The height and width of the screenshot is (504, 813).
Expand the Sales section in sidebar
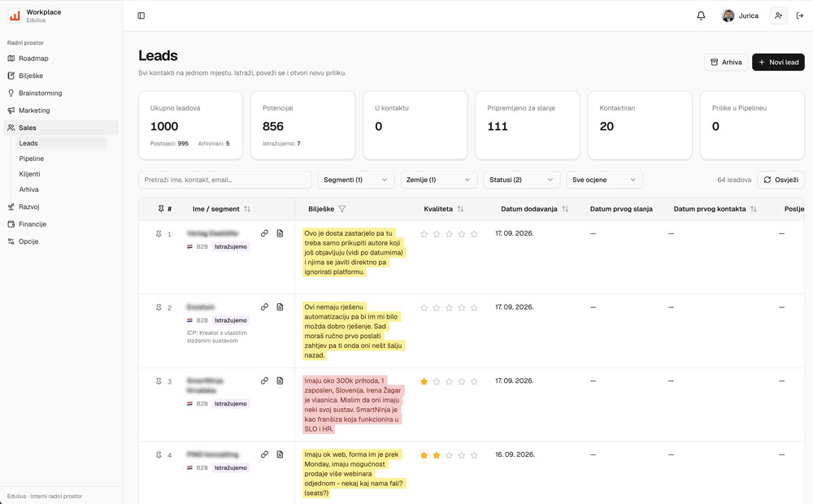pyautogui.click(x=61, y=128)
